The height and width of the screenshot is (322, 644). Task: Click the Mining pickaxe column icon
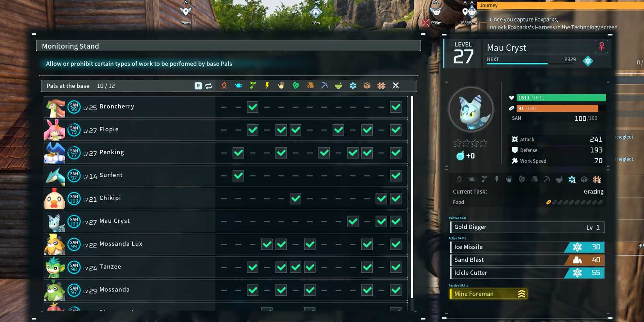click(324, 85)
